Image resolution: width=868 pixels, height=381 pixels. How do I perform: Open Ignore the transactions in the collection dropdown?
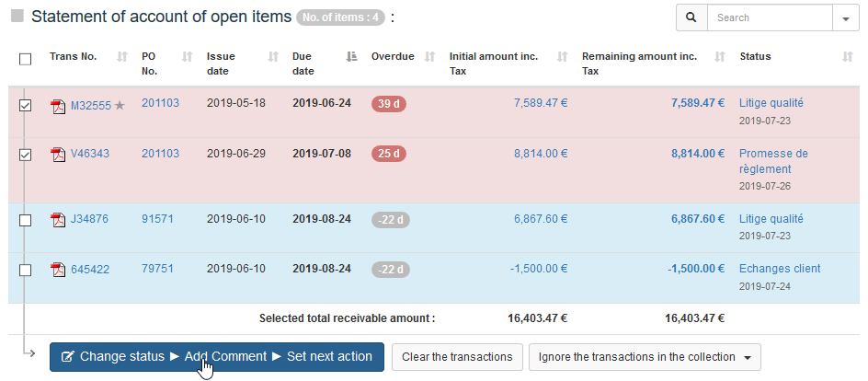coord(645,357)
